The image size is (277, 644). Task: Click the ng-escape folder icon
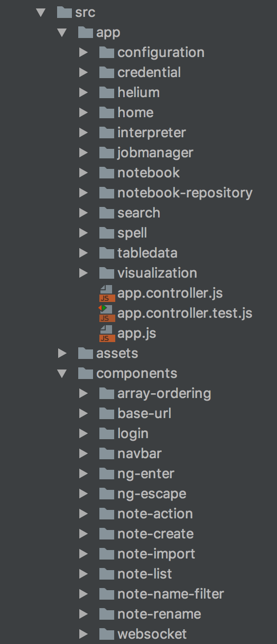point(106,493)
